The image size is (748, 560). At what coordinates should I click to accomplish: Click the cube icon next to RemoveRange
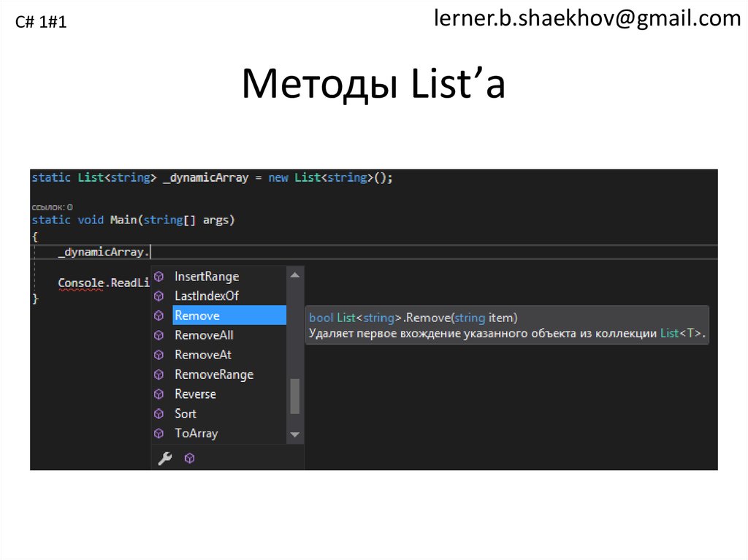coord(159,375)
